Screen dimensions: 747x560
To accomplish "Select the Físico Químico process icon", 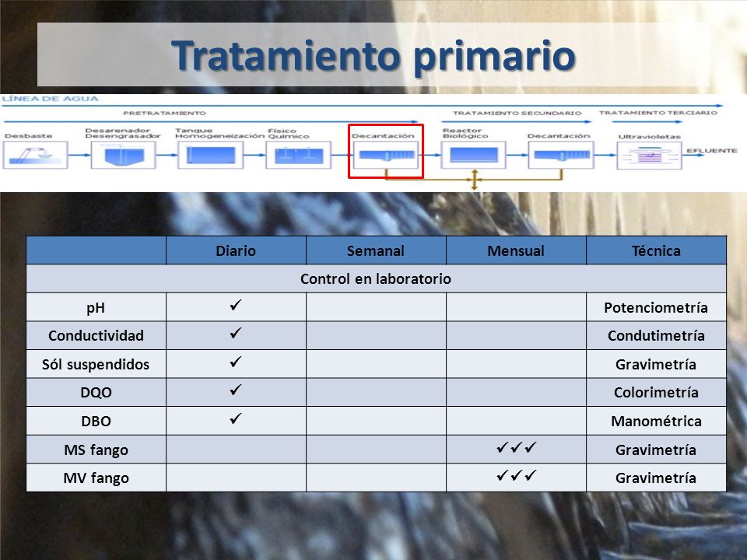I will 298,156.
